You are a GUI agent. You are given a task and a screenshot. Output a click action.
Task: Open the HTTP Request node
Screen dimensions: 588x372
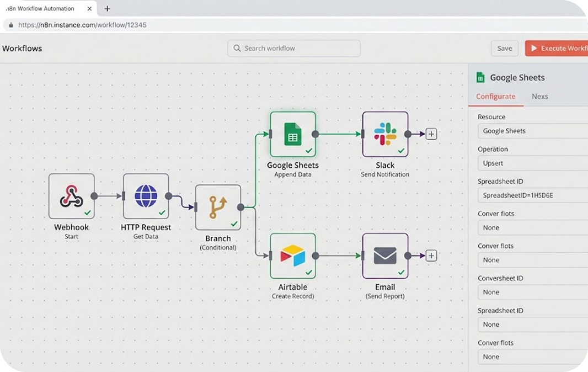146,195
